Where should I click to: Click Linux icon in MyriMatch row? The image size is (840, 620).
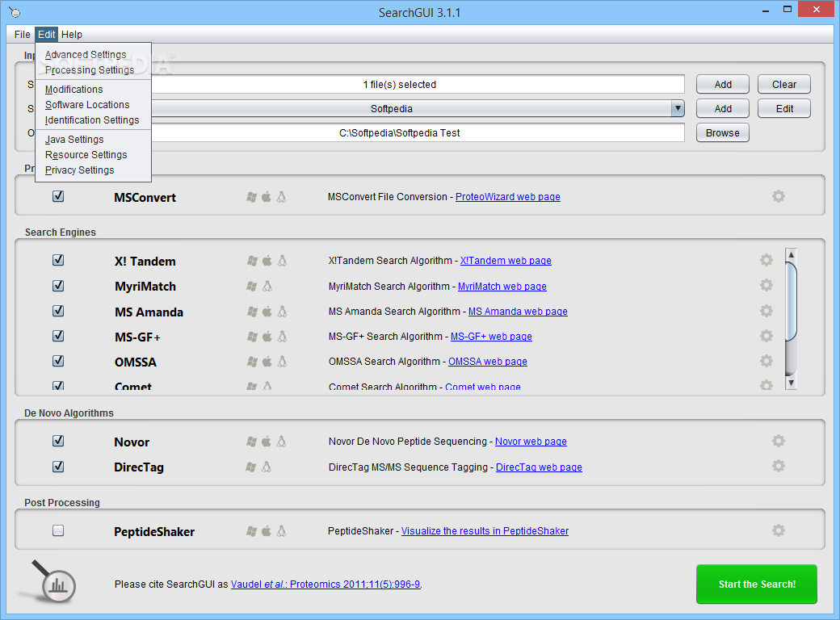(267, 286)
